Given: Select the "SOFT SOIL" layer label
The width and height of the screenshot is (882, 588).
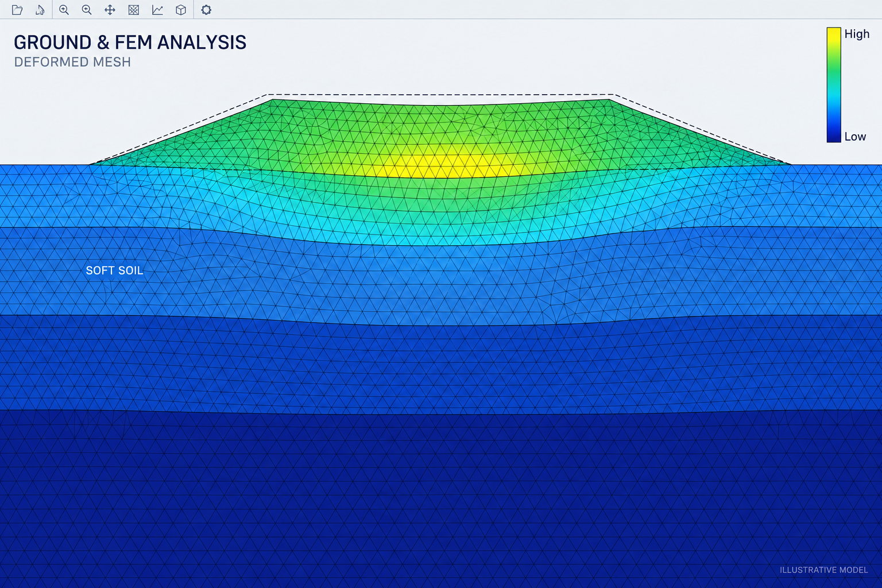Looking at the screenshot, I should [114, 270].
